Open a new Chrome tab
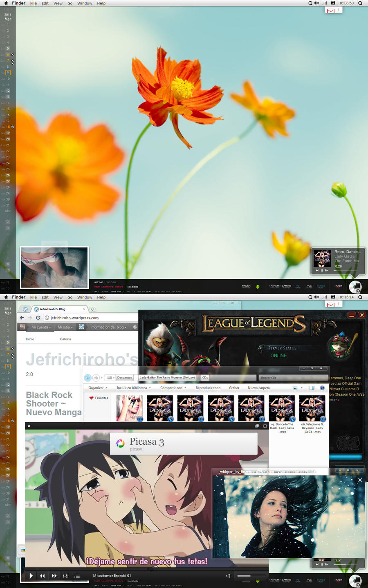The width and height of the screenshot is (368, 588). click(92, 309)
